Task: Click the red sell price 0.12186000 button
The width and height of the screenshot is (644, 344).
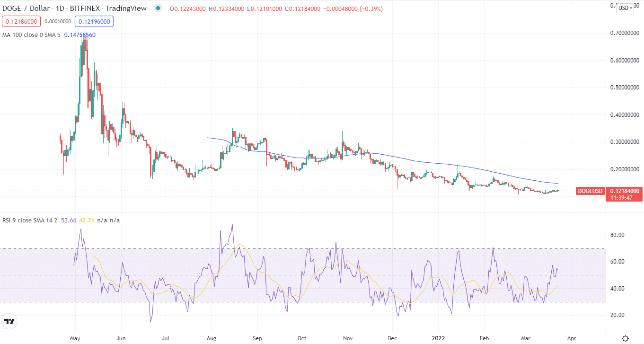Action: point(21,21)
